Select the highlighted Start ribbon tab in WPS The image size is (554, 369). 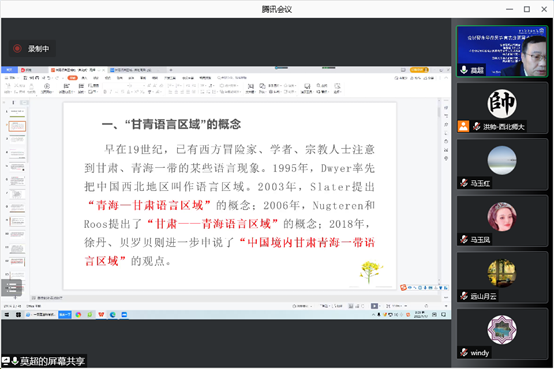point(72,78)
